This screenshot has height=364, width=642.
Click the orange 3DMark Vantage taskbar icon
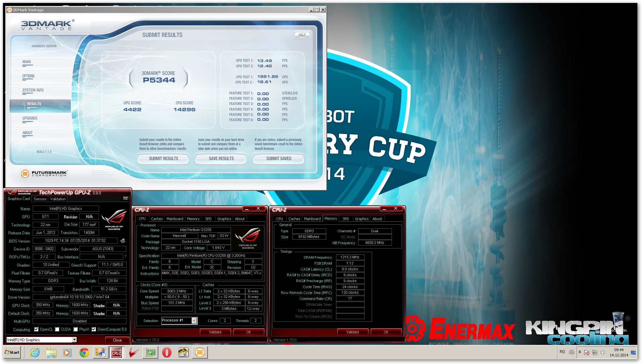[200, 352]
